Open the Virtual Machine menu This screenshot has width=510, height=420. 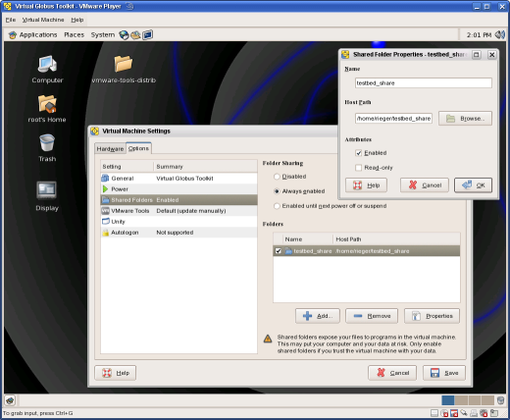tap(43, 20)
